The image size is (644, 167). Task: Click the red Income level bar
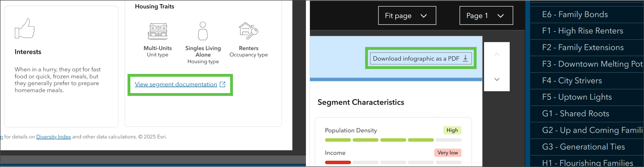pyautogui.click(x=338, y=162)
